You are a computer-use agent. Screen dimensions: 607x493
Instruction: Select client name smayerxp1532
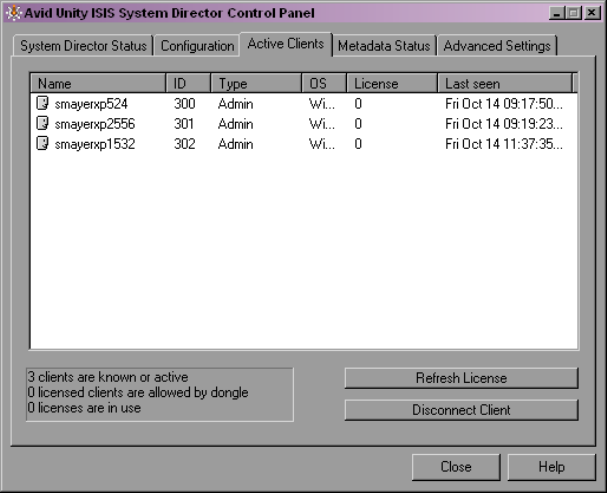click(x=95, y=144)
